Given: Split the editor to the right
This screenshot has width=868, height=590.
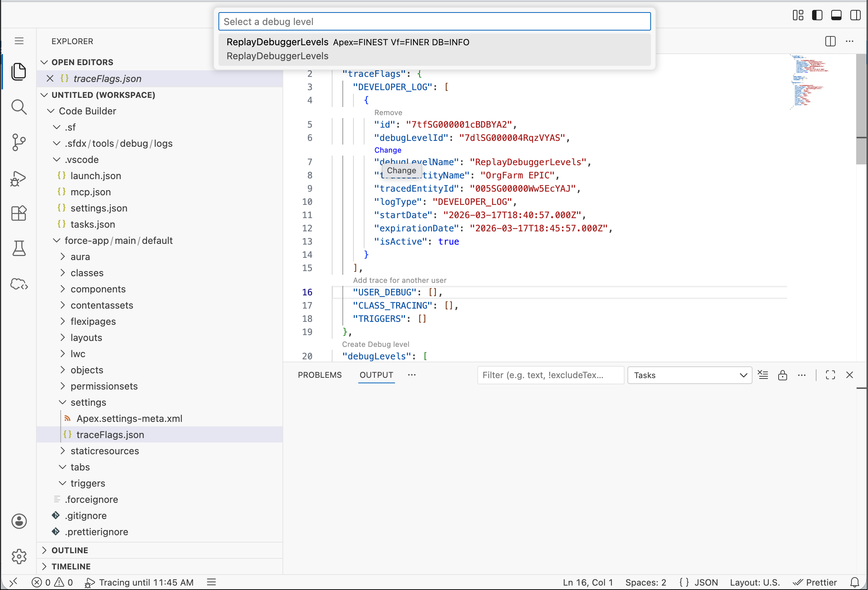Looking at the screenshot, I should 830,41.
